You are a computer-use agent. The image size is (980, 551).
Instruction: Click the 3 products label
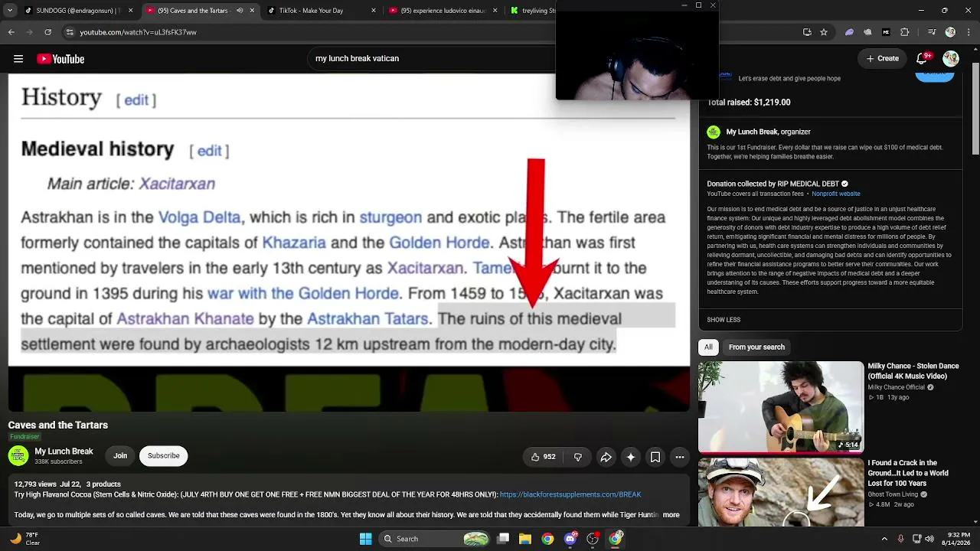coord(103,484)
